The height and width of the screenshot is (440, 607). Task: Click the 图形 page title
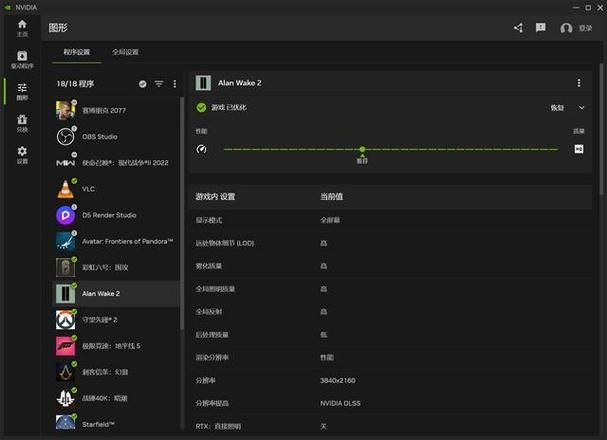coord(58,28)
